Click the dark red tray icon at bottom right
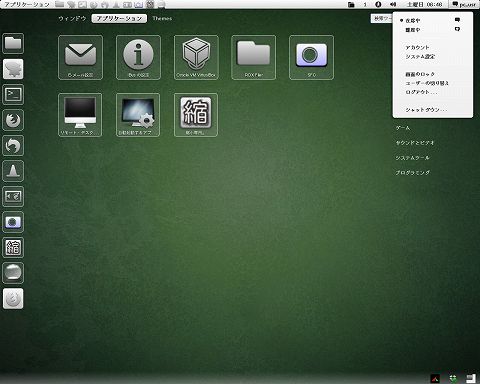The height and width of the screenshot is (384, 480). (x=435, y=378)
